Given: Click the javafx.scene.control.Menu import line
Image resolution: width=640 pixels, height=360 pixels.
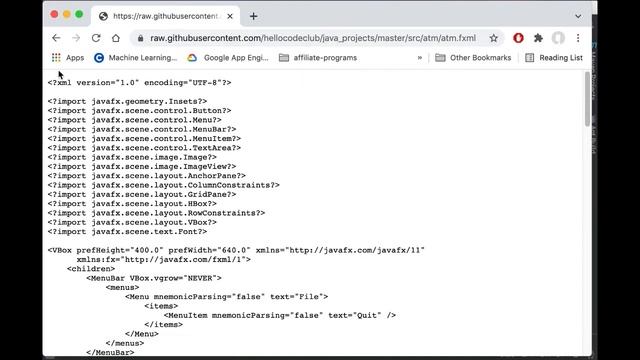Looking at the screenshot, I should click(135, 120).
